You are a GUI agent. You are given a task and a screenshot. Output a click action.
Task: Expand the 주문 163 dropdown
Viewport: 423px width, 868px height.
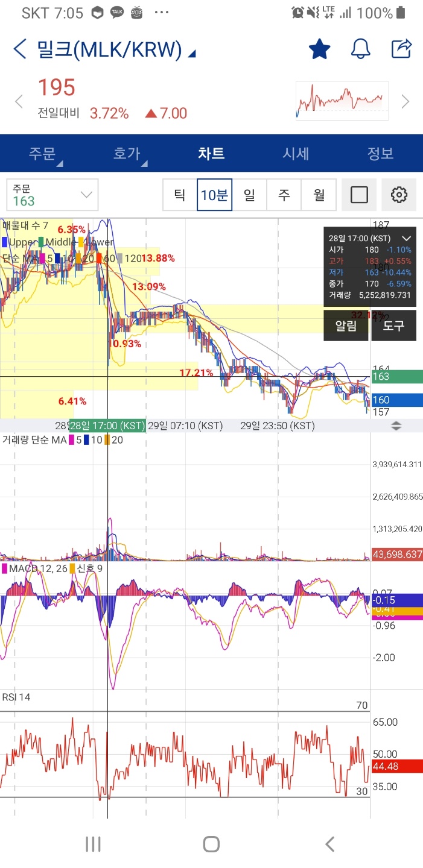[x=52, y=195]
